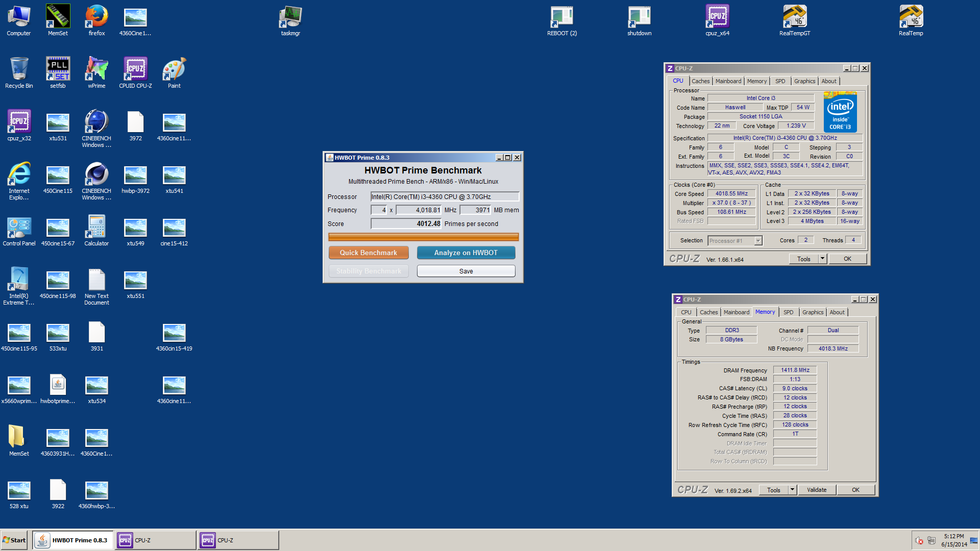This screenshot has height=551, width=980.
Task: Open the CINEBENCH Windows shortcut above xtu541 row
Action: coord(96,129)
